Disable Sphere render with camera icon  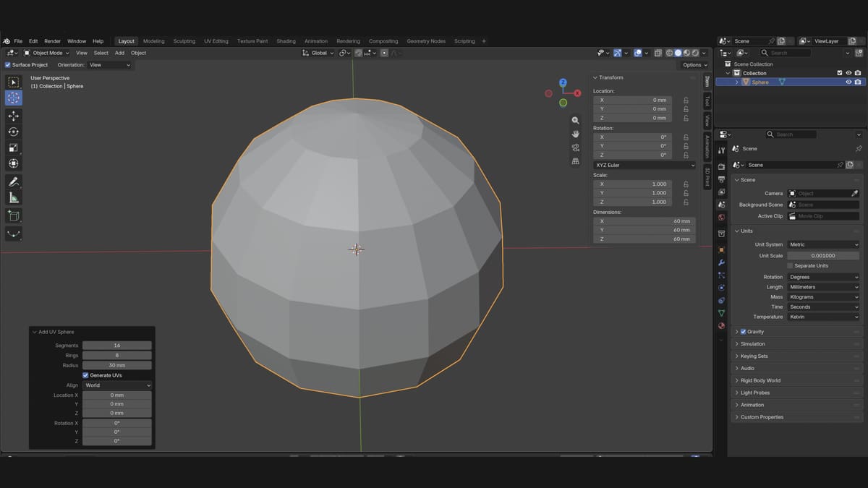(858, 82)
